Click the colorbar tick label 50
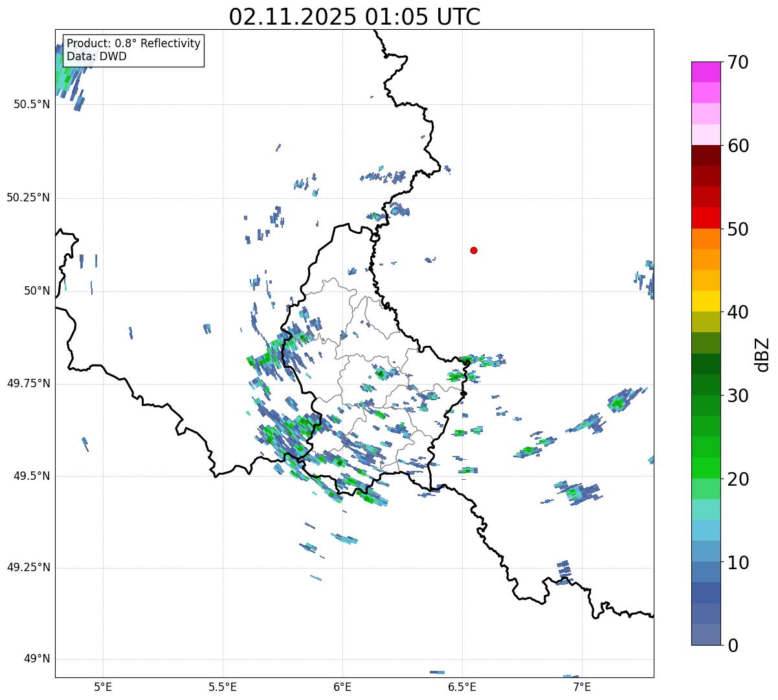Screen dimensions: 778x700 [737, 229]
